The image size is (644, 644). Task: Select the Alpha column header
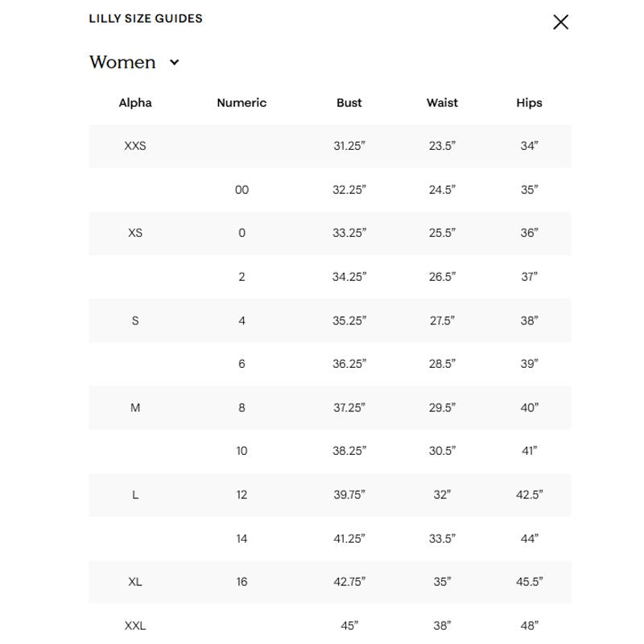tap(135, 103)
